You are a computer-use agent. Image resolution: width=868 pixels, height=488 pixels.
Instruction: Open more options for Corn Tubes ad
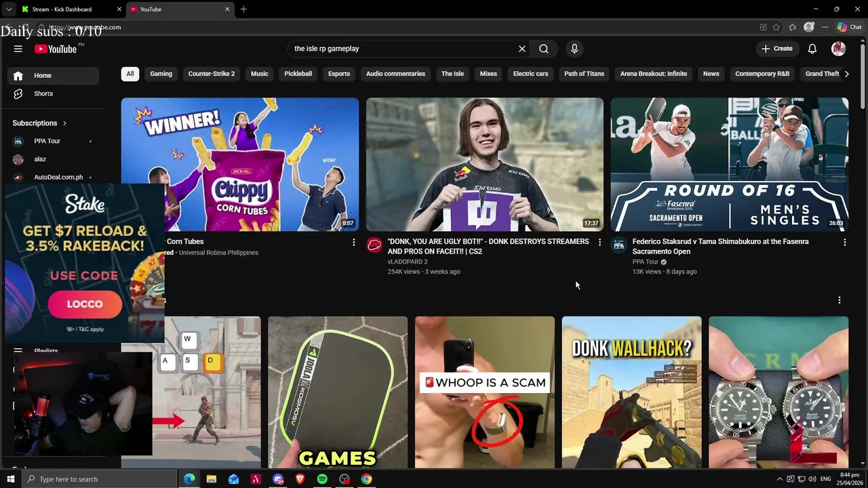coord(353,242)
